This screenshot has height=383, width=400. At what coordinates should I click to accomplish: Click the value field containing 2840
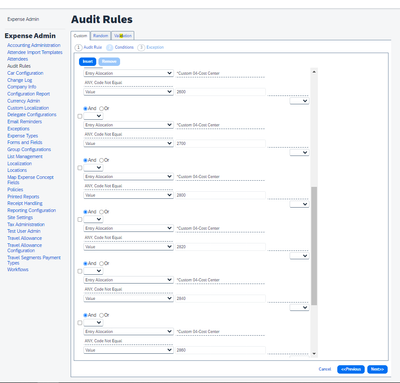pyautogui.click(x=221, y=298)
